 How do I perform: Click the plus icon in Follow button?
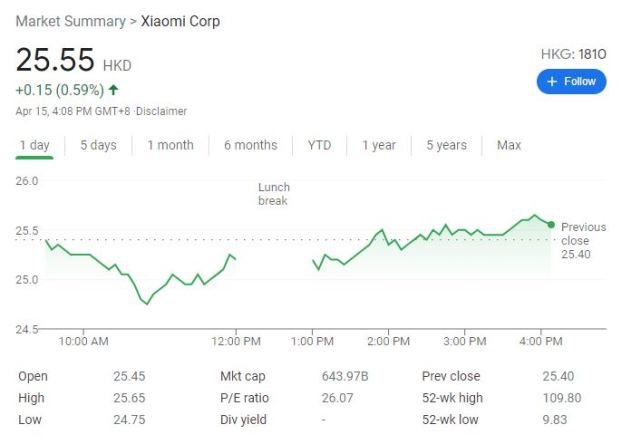pyautogui.click(x=552, y=81)
